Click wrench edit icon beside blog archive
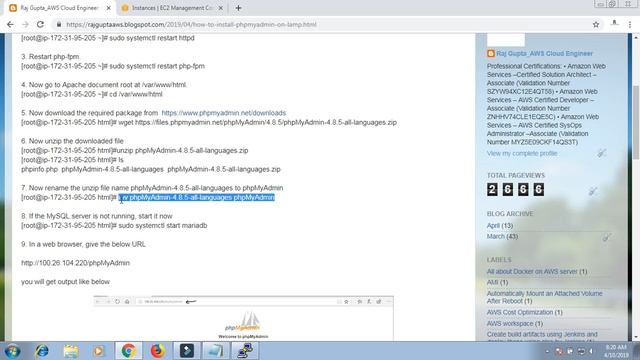Image resolution: width=640 pixels, height=360 pixels. [x=607, y=238]
